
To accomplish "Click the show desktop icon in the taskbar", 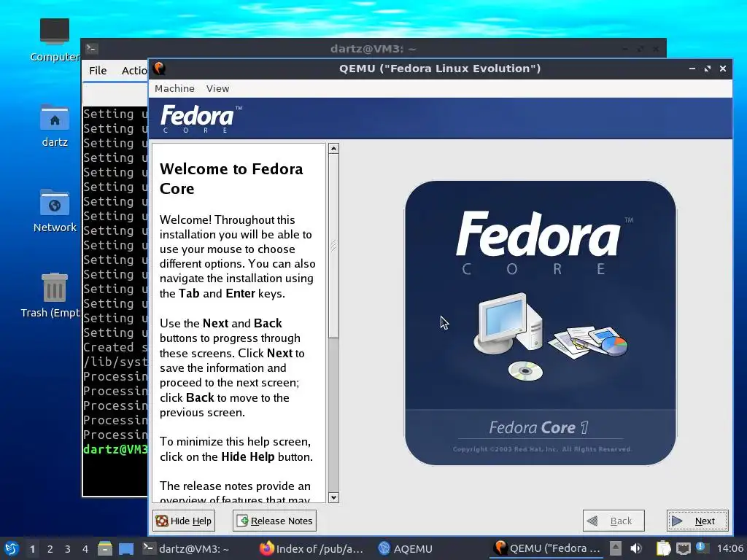I will point(125,548).
